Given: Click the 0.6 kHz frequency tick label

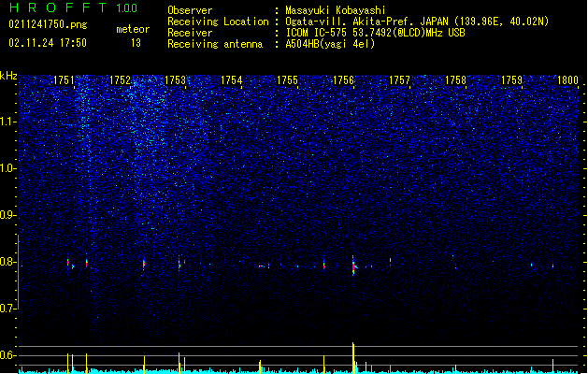Looking at the screenshot, I should pyautogui.click(x=8, y=355).
